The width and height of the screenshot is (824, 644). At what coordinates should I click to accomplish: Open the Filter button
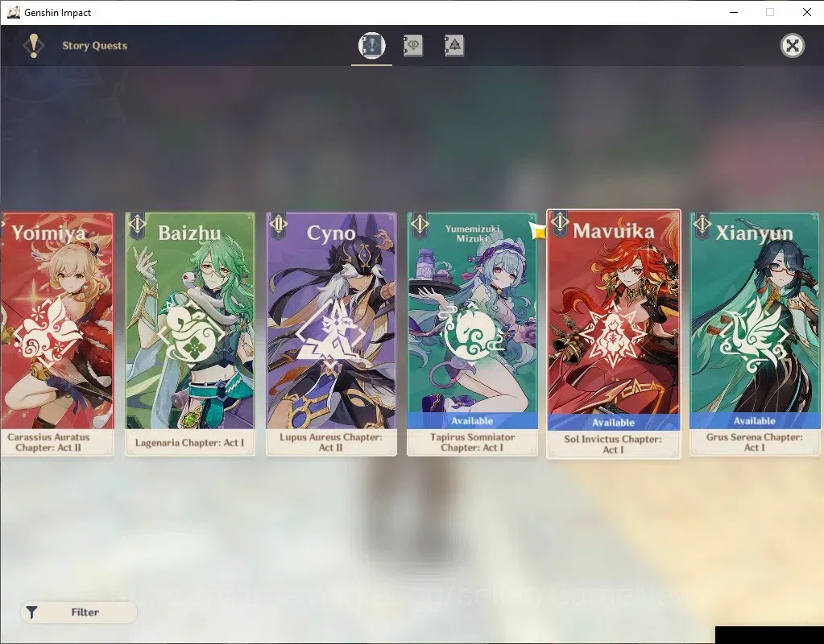click(79, 613)
